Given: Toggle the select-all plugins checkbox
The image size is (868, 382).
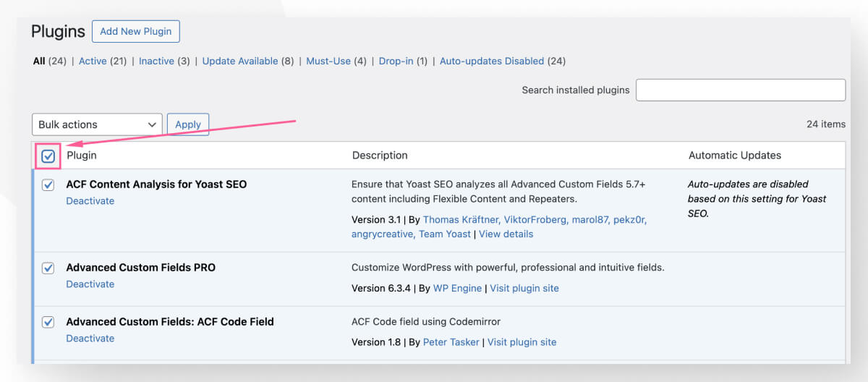Looking at the screenshot, I should (48, 156).
